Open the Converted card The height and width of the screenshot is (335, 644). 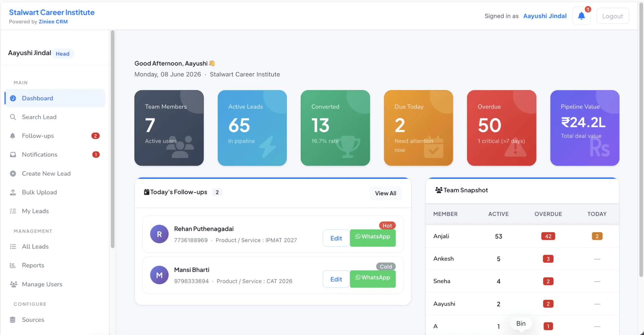pos(335,128)
